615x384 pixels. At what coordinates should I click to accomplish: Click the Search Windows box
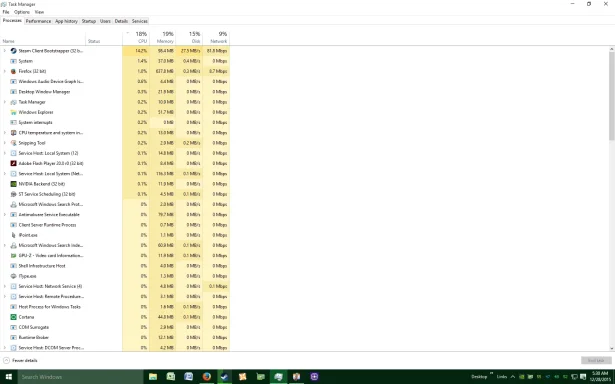[80, 377]
